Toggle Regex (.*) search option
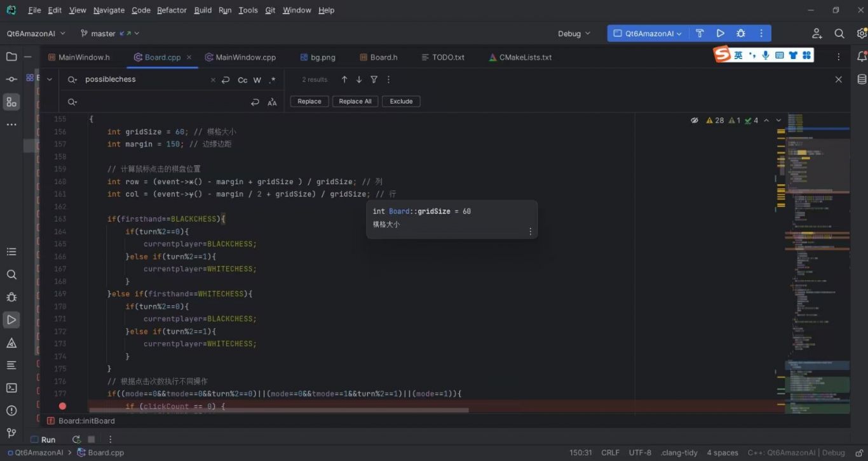Viewport: 868px width, 461px height. [x=272, y=80]
